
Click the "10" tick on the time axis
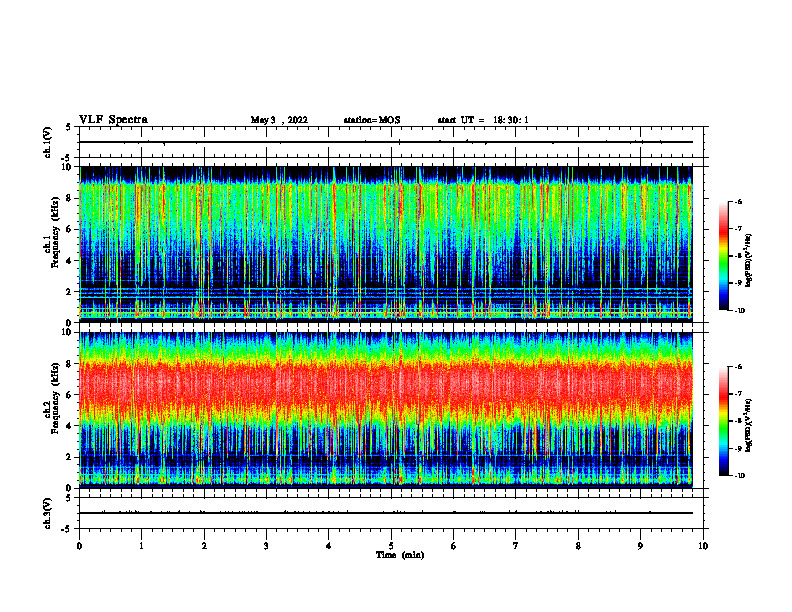(x=703, y=546)
